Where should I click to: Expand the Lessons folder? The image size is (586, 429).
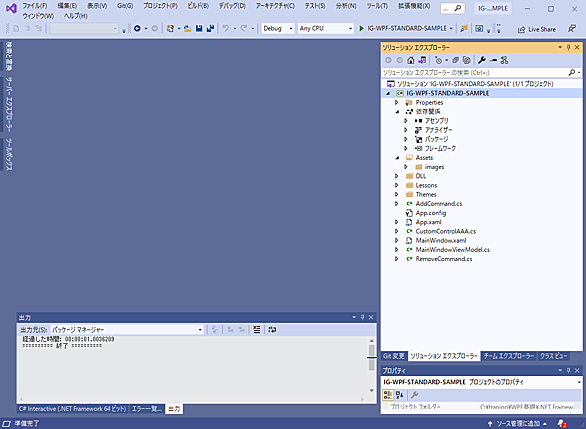397,185
